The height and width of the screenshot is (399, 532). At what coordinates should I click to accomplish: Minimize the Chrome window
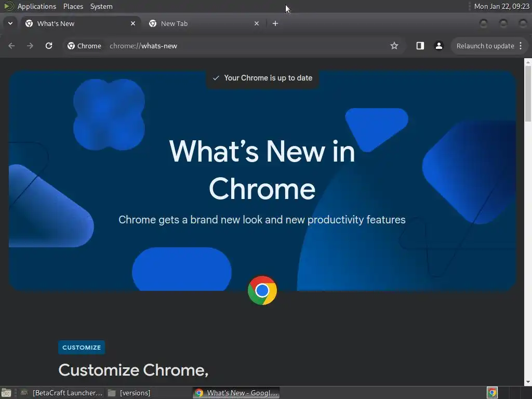[x=484, y=23]
